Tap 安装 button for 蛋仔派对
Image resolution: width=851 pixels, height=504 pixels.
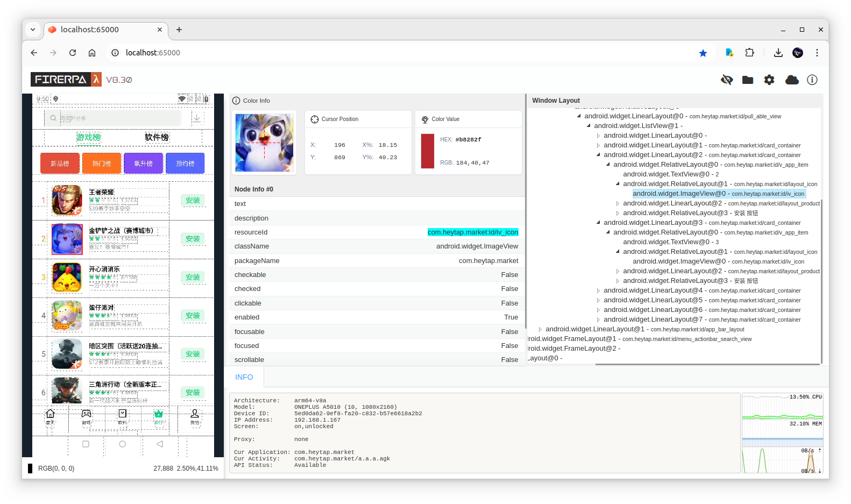[193, 316]
